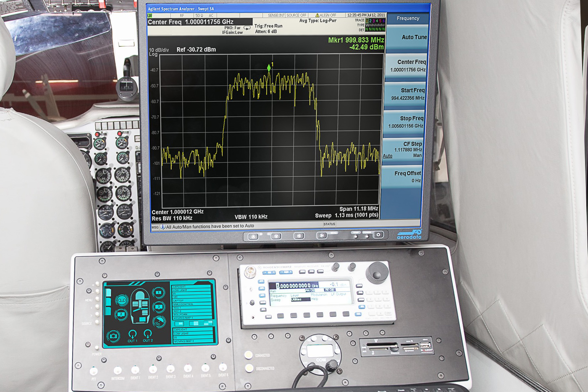Screen dimensions: 588x392
Task: Select BELLYCAM in the source list
Action: [x=192, y=314]
